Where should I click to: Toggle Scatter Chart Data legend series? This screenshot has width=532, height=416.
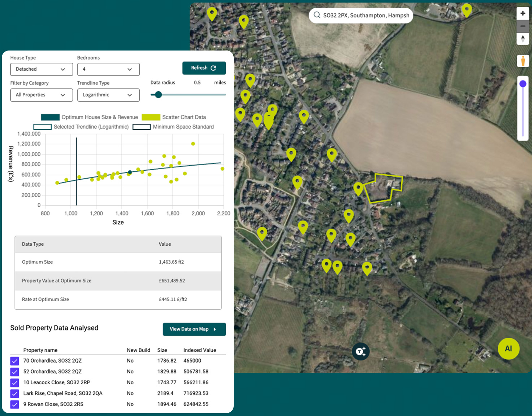coord(174,117)
